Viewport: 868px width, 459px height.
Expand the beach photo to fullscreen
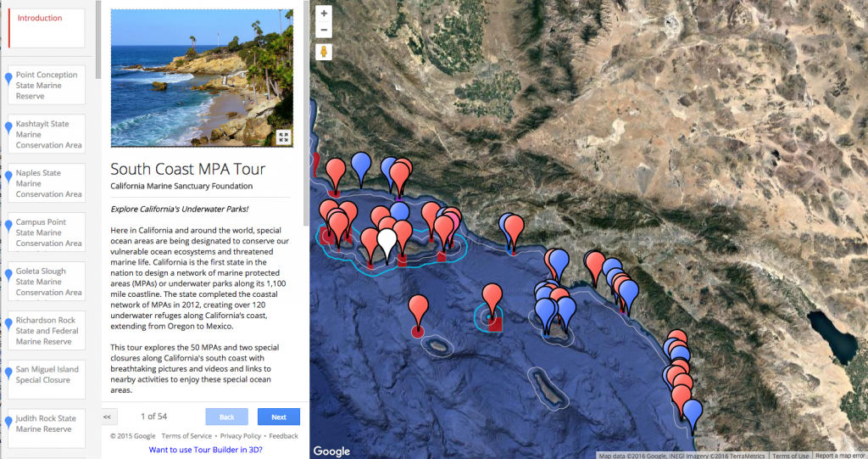coord(283,137)
